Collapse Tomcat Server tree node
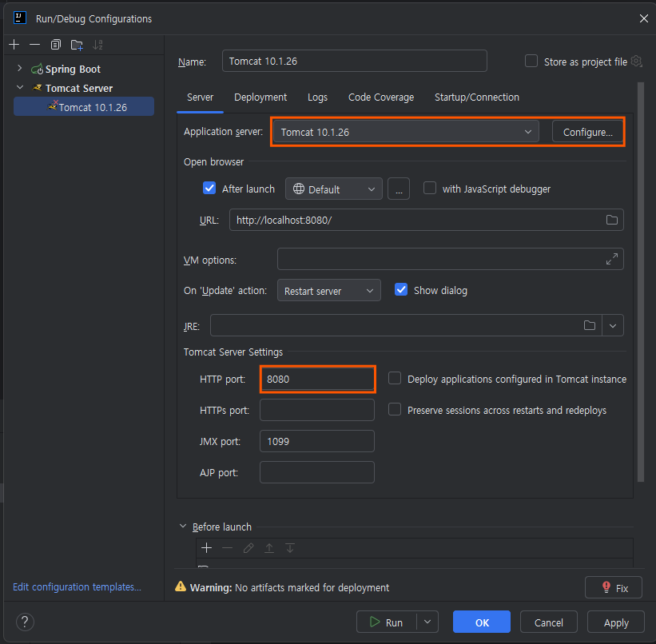Image resolution: width=656 pixels, height=644 pixels. pos(19,87)
